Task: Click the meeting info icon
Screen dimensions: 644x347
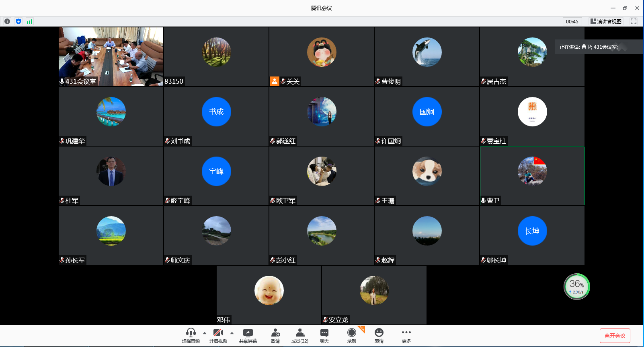Action: [x=7, y=21]
